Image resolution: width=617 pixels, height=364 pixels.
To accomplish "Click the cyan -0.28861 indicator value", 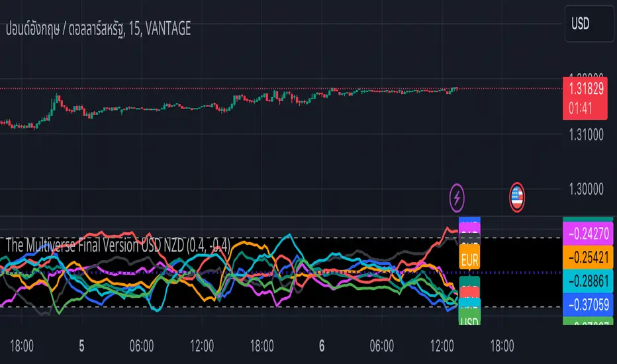I will (x=588, y=281).
